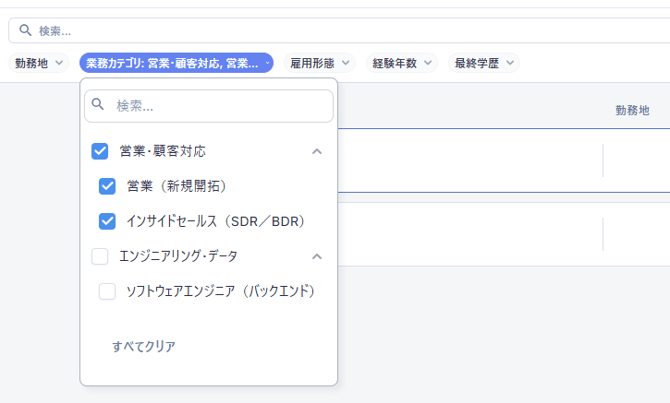Open the 最終学歴 filter dropdown

click(x=484, y=63)
